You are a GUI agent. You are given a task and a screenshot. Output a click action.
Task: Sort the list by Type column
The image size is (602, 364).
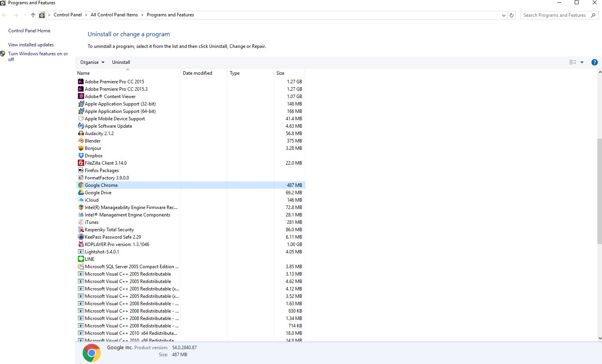tap(235, 73)
